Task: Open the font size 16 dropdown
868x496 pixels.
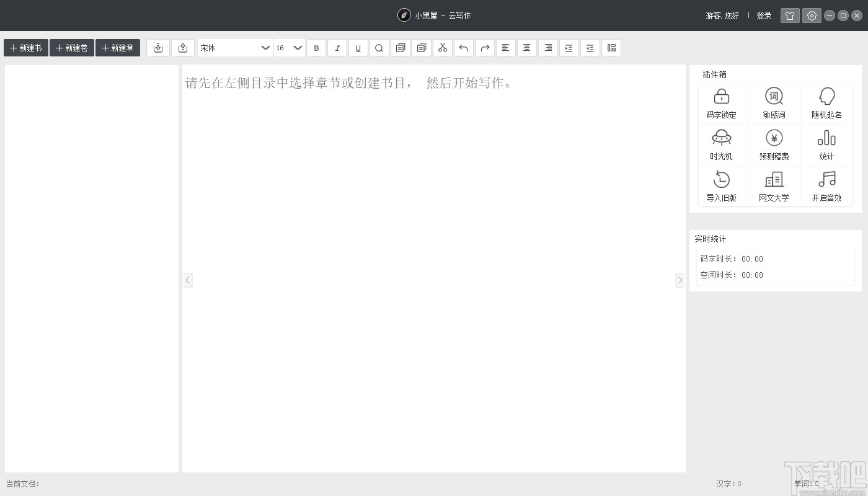Action: tap(289, 48)
